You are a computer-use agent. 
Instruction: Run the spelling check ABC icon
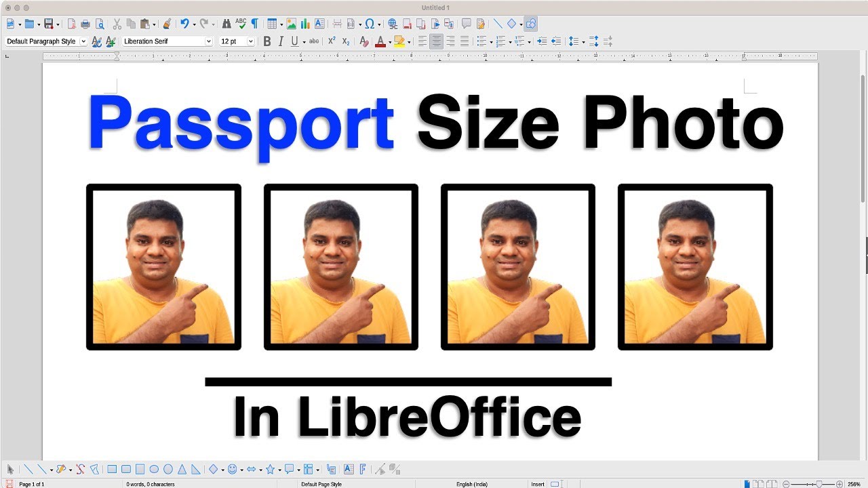point(241,24)
